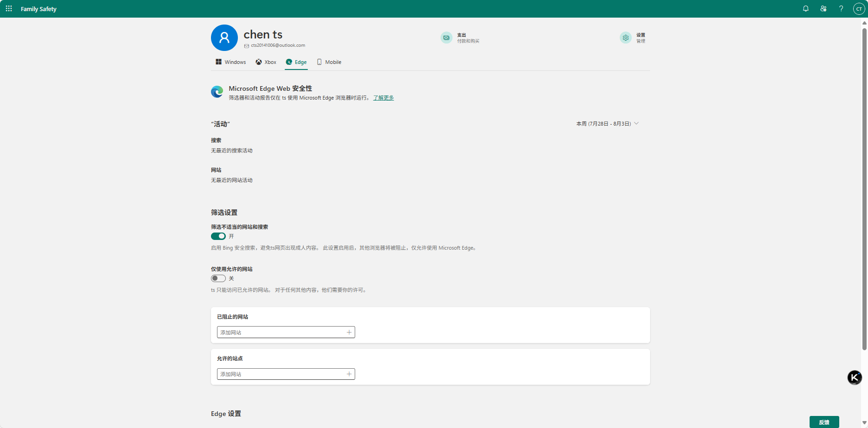Viewport: 868px width, 428px height.
Task: Click the floating K extension icon
Action: tap(855, 378)
